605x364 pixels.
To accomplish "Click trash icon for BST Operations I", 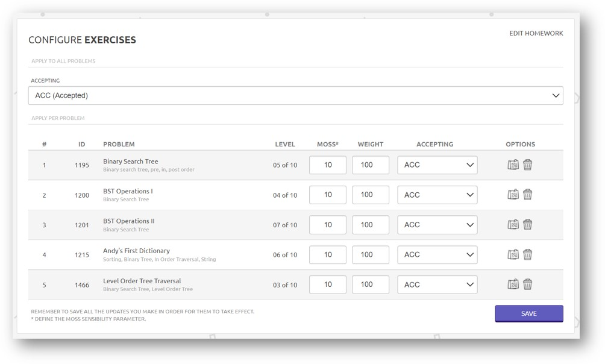I will click(x=527, y=195).
